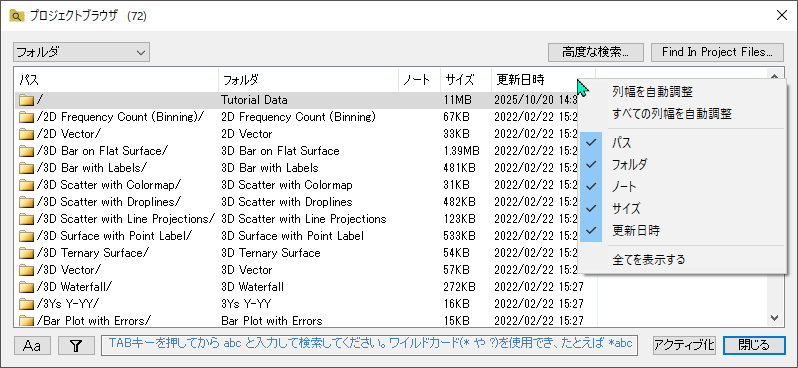The image size is (798, 368).
Task: Click folder icon beside /Bar Plot with Errors/
Action: pyautogui.click(x=26, y=321)
